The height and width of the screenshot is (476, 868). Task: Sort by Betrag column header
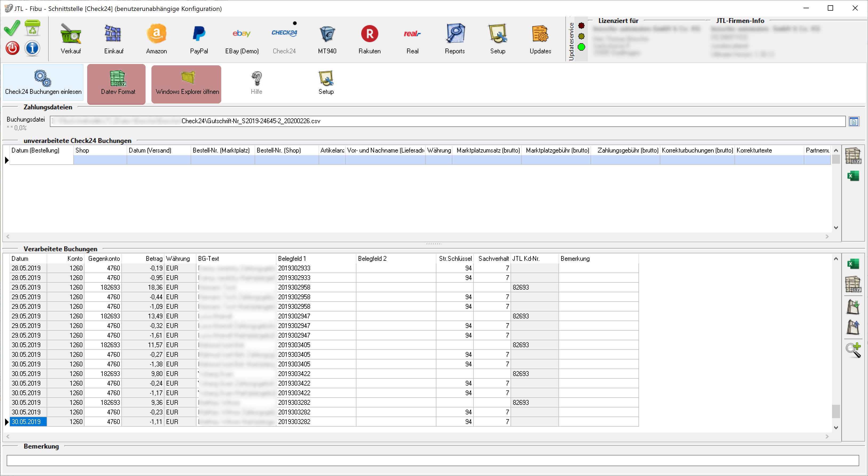click(154, 259)
